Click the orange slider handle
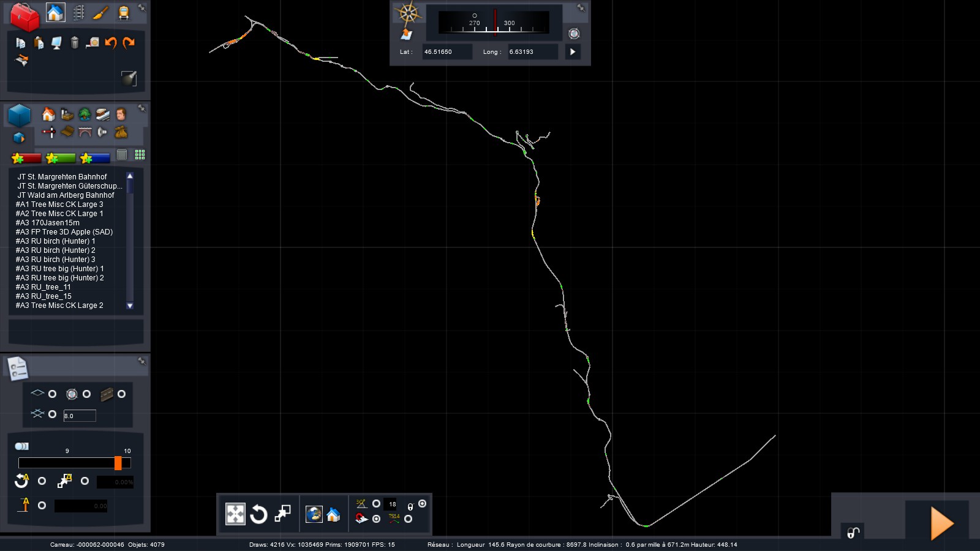The width and height of the screenshot is (980, 551). [x=118, y=463]
